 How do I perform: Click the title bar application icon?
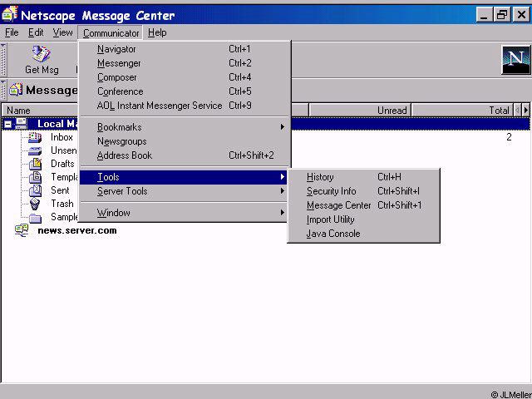(9, 14)
